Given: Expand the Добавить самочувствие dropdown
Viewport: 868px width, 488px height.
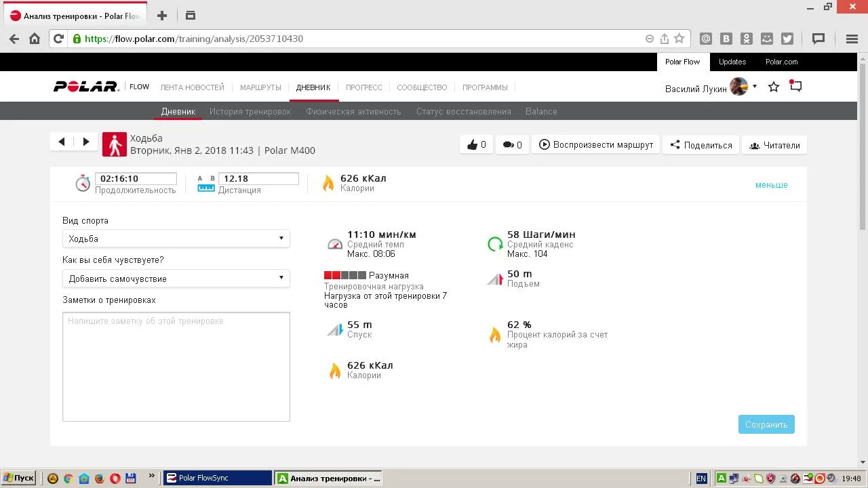Looking at the screenshot, I should 176,279.
